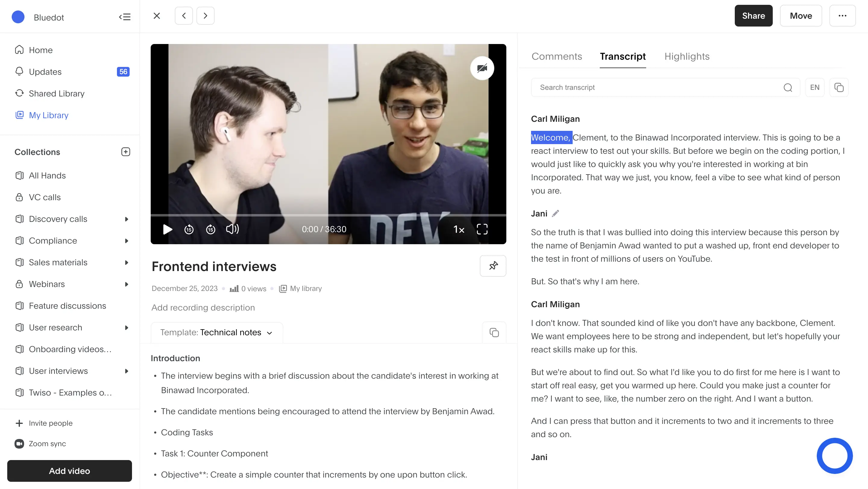
Task: Click the Move button
Action: coord(801,15)
